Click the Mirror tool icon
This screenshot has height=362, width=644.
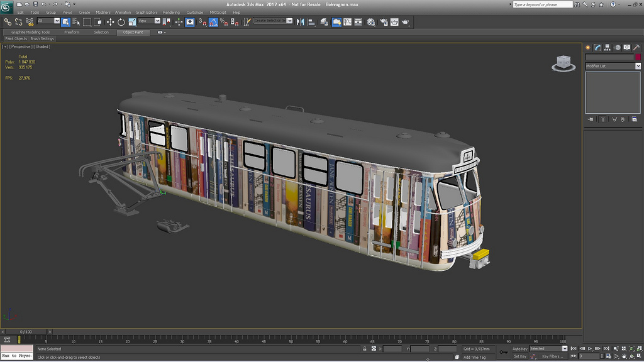coord(300,22)
